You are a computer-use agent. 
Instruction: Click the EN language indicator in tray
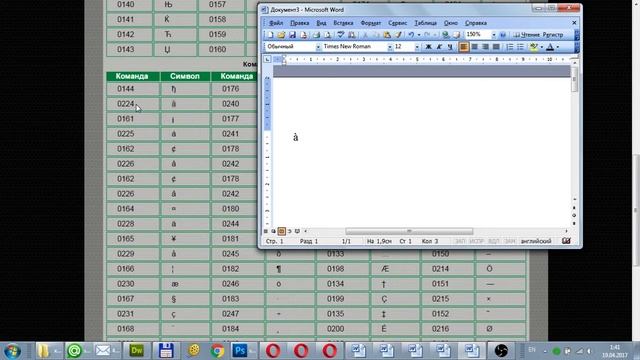point(532,350)
